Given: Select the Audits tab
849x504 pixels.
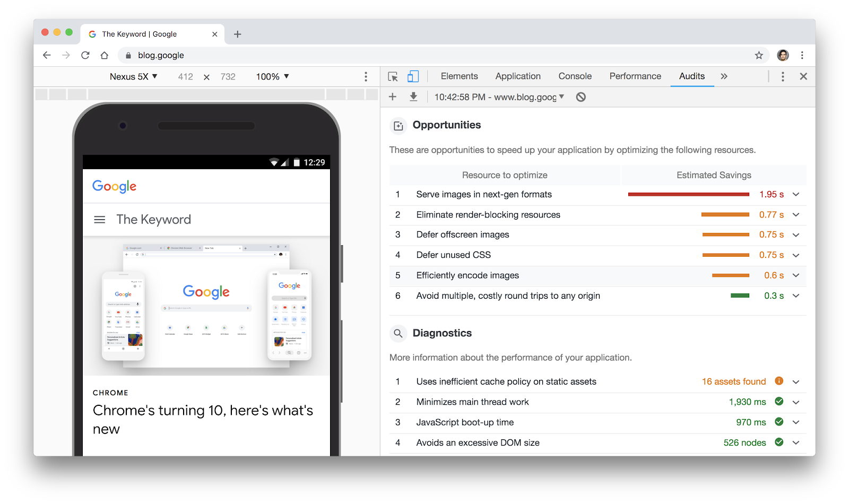Looking at the screenshot, I should pyautogui.click(x=692, y=76).
